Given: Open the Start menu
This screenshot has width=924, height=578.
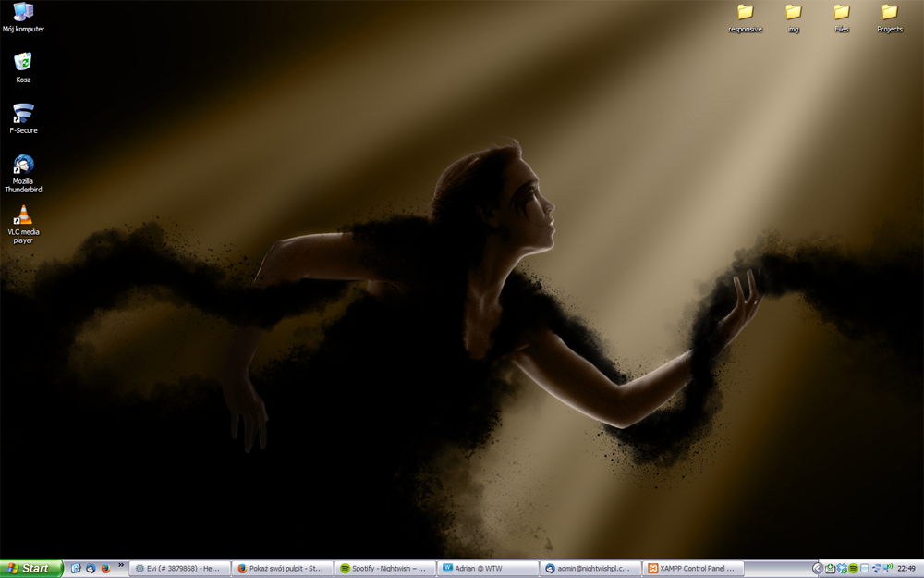Looking at the screenshot, I should coord(30,569).
